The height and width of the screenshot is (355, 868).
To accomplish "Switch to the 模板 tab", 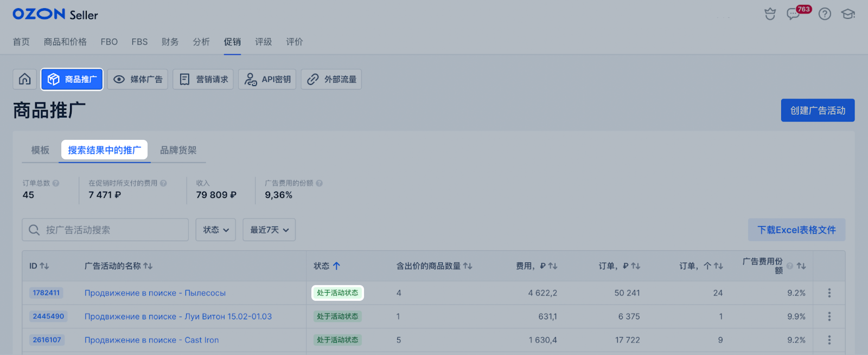I will (40, 150).
